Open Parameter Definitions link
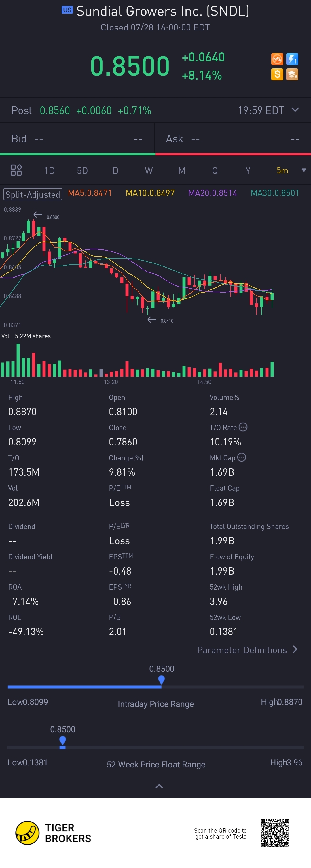Image resolution: width=311 pixels, height=868 pixels. (x=247, y=650)
